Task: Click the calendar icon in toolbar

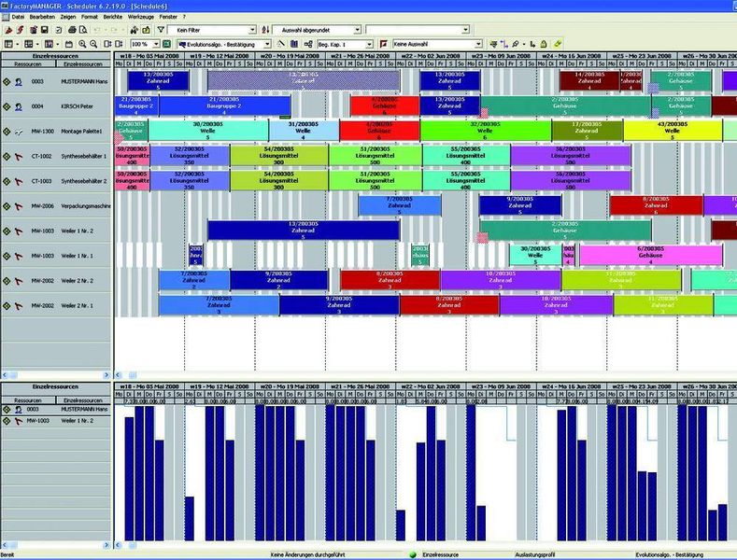Action: tap(68, 44)
